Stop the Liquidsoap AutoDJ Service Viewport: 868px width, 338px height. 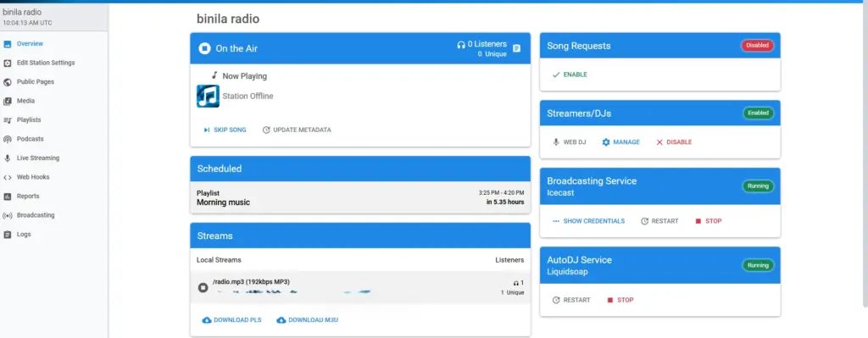tap(620, 301)
